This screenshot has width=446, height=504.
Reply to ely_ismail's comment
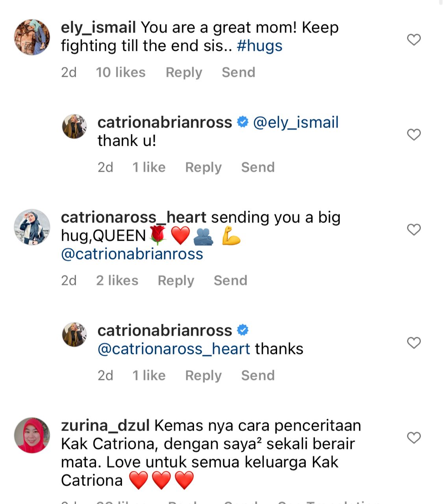pyautogui.click(x=184, y=72)
